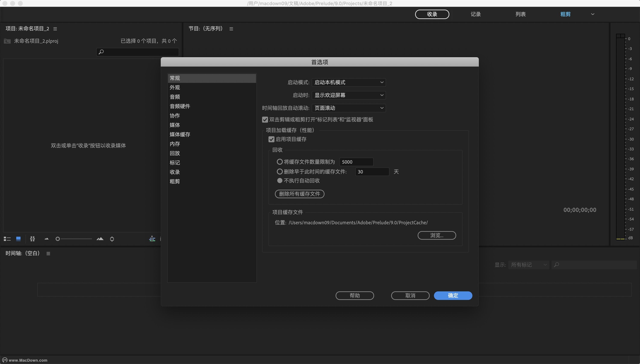Expand the workspace overflow chevron
The height and width of the screenshot is (364, 640).
pyautogui.click(x=593, y=14)
